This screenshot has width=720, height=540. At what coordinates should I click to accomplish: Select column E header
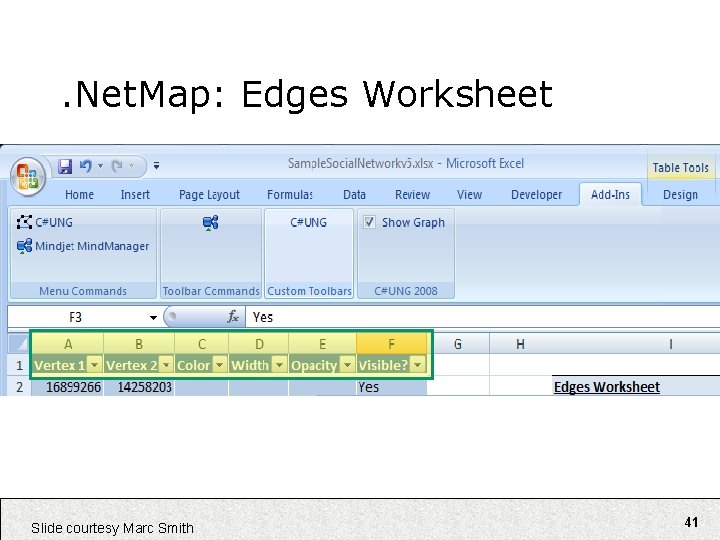322,344
